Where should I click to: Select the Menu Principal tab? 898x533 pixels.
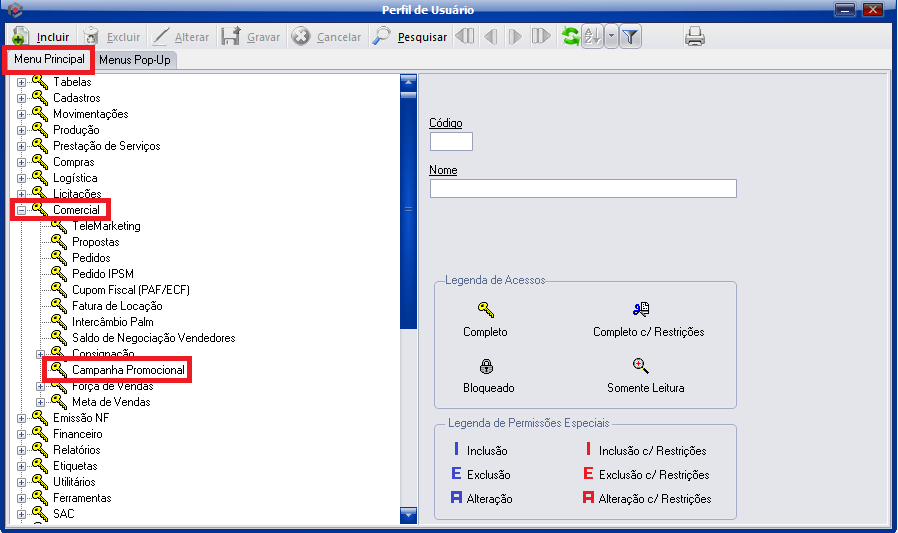[x=49, y=60]
